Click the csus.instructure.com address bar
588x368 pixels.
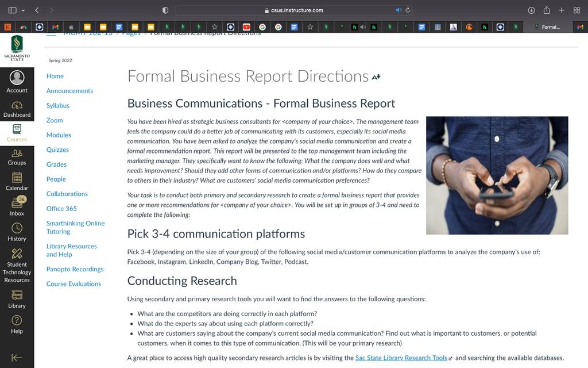(x=294, y=10)
